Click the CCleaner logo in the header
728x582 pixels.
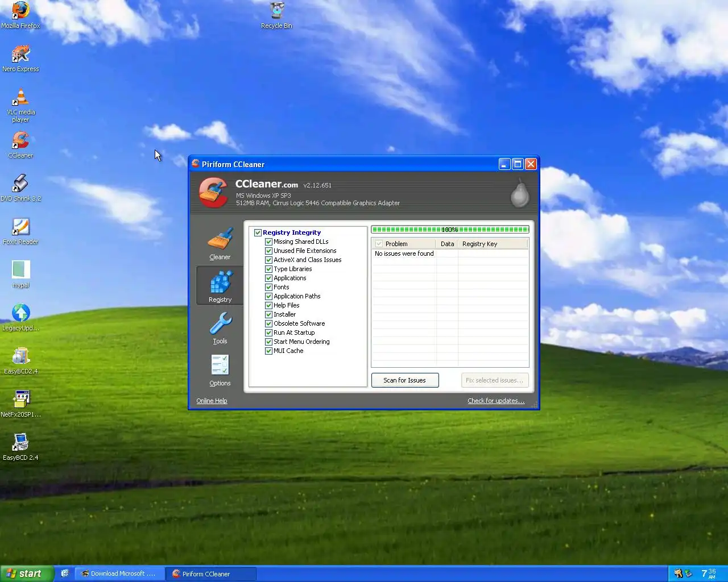tap(213, 193)
